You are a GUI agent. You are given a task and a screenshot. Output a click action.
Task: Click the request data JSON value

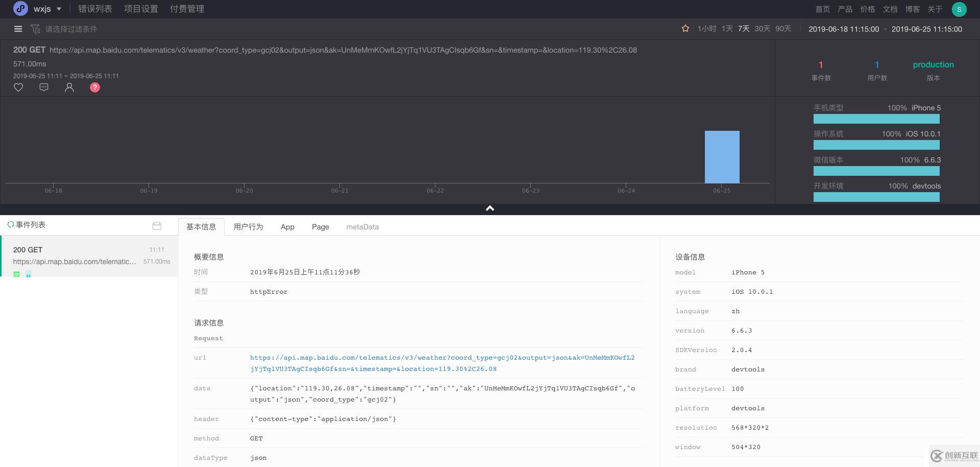point(443,394)
